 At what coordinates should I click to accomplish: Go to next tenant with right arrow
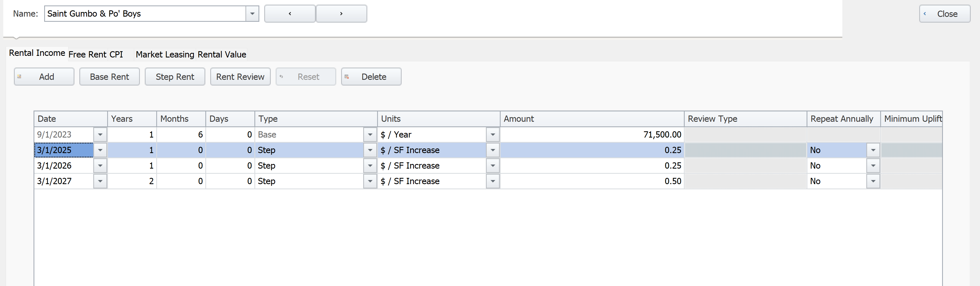point(341,14)
